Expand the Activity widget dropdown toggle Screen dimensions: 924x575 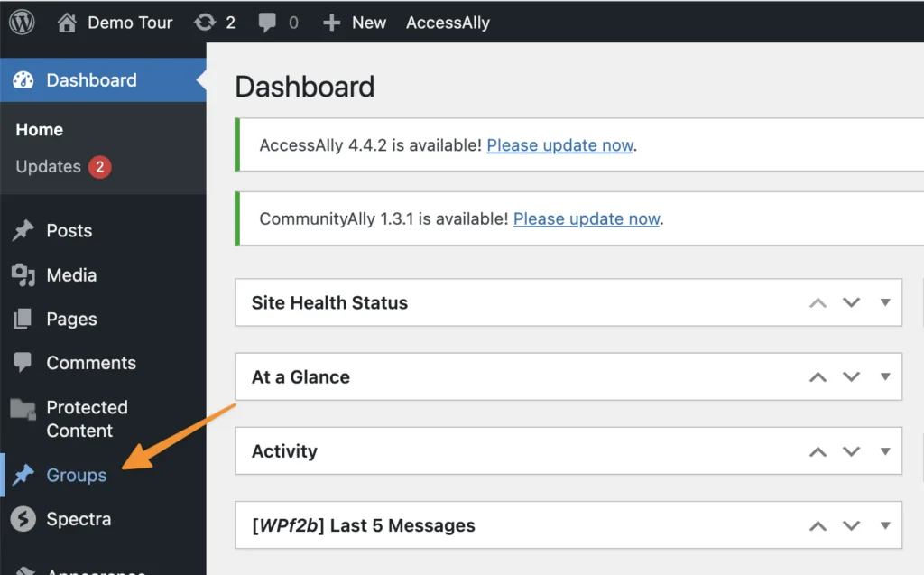click(884, 451)
